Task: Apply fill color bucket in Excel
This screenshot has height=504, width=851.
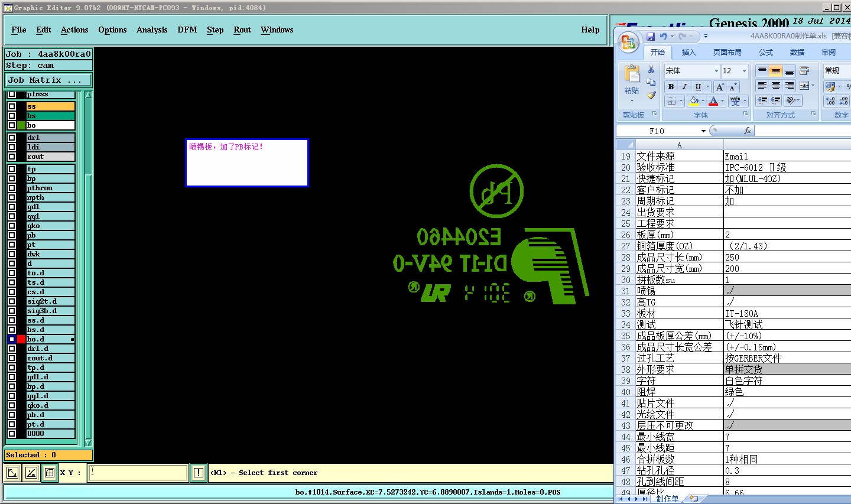Action: coord(694,101)
